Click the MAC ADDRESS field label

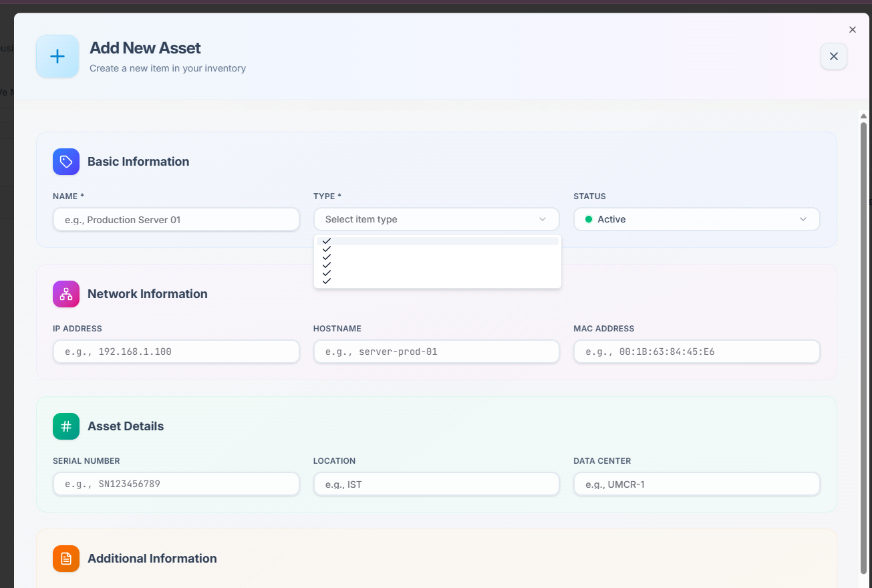click(x=604, y=329)
